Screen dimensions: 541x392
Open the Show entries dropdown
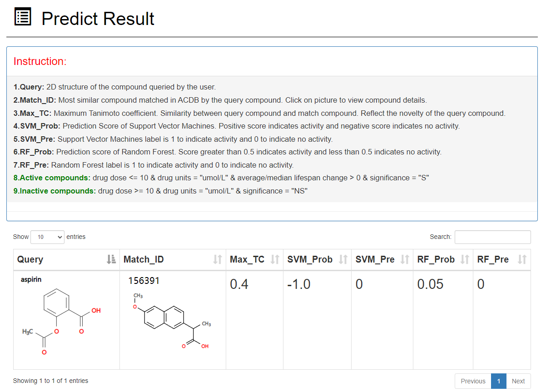coord(47,237)
